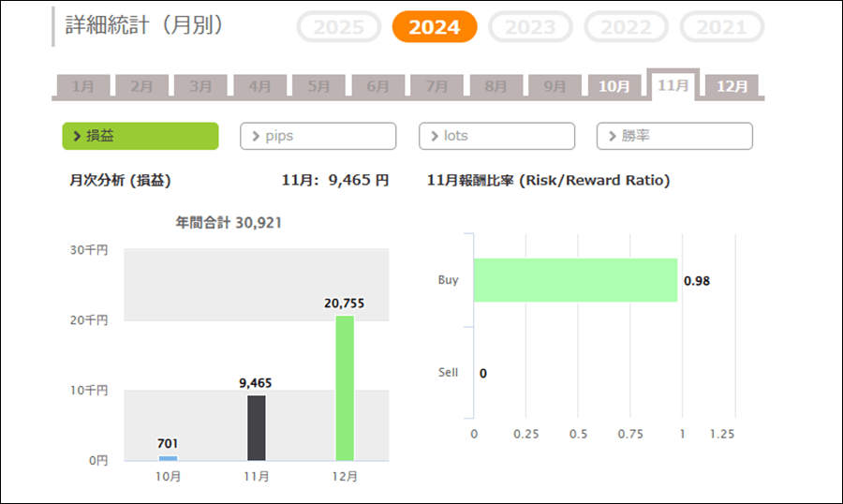The width and height of the screenshot is (843, 504).
Task: Switch the analysis to pips
Action: pos(318,136)
